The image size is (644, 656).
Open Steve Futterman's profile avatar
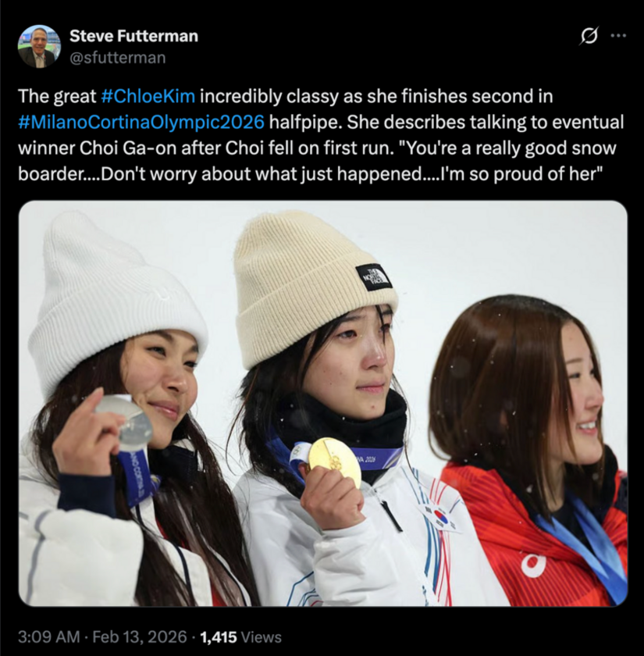(x=39, y=46)
